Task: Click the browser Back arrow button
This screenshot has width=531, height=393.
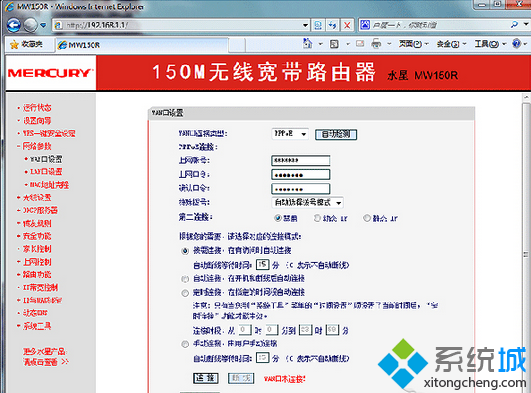Action: tap(14, 25)
